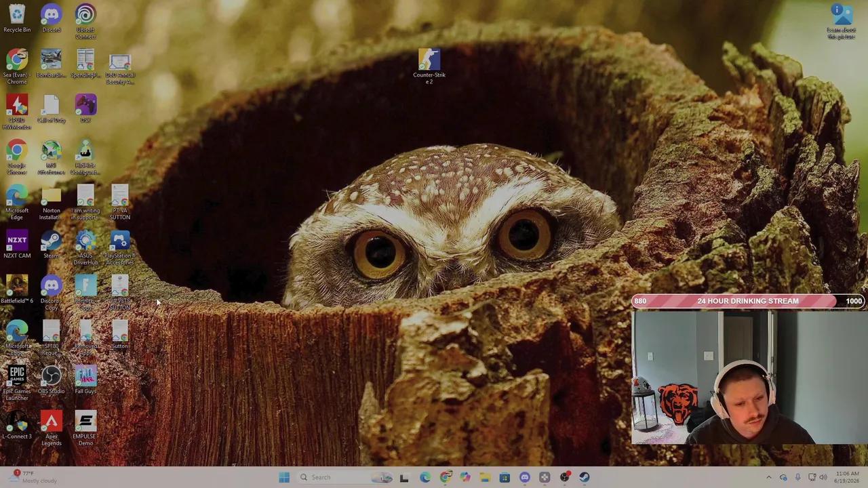Screen dimensions: 868x488
Task: Select the 'I am writing in support' document
Action: (85, 203)
